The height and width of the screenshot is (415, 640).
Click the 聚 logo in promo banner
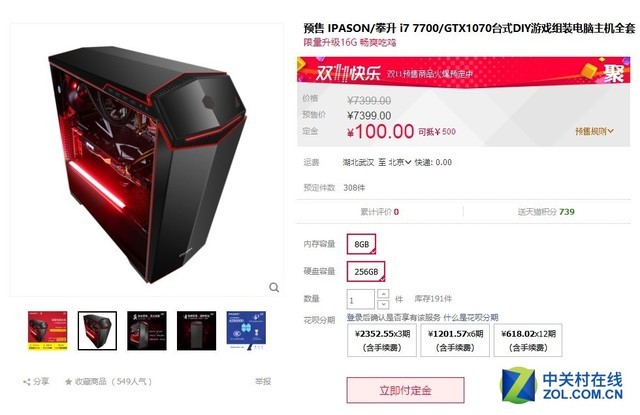coord(613,73)
